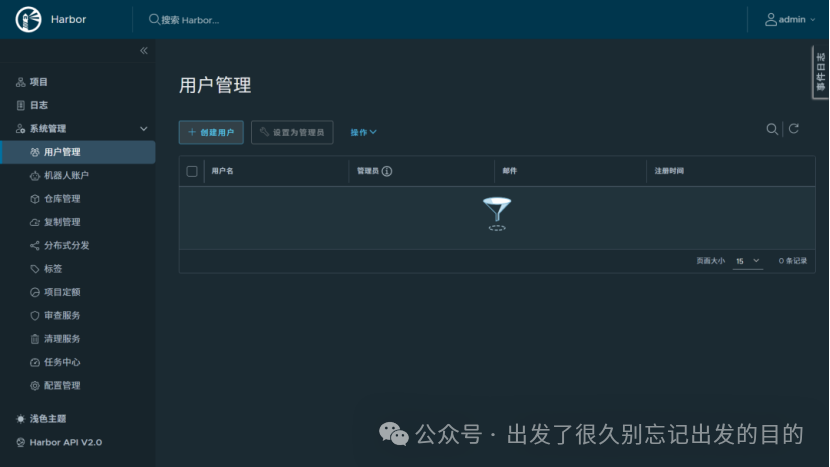Open the admin user account menu

790,20
